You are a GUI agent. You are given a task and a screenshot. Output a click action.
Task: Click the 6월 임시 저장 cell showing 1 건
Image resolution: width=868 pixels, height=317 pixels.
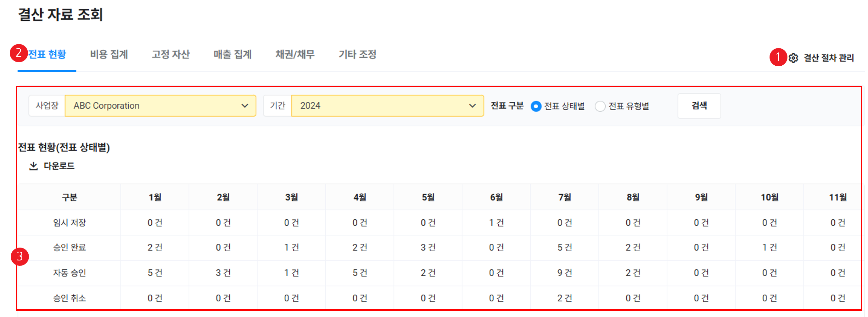496,222
